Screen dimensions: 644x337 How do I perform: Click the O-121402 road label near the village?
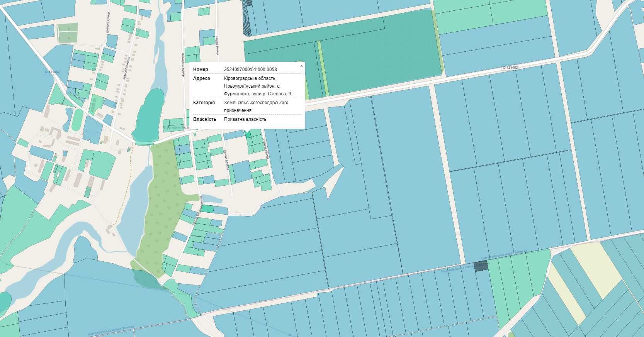(52, 72)
